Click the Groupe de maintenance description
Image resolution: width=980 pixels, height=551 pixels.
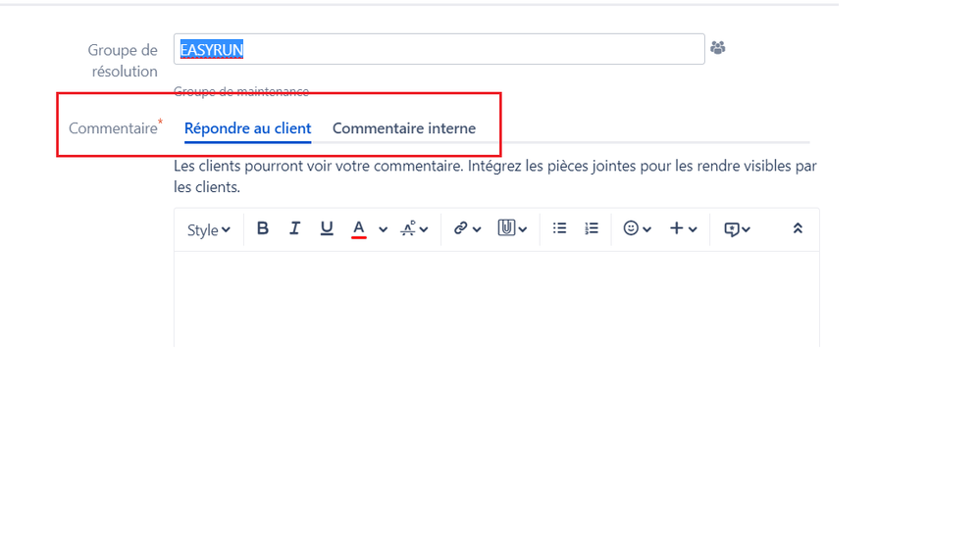click(241, 92)
